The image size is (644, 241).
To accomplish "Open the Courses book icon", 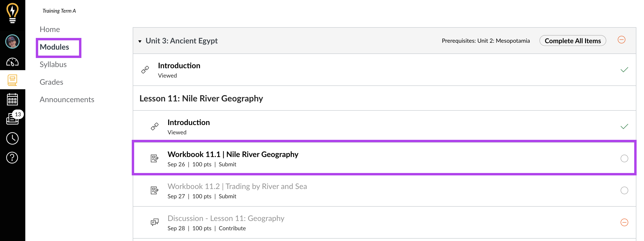I will pos(12,80).
